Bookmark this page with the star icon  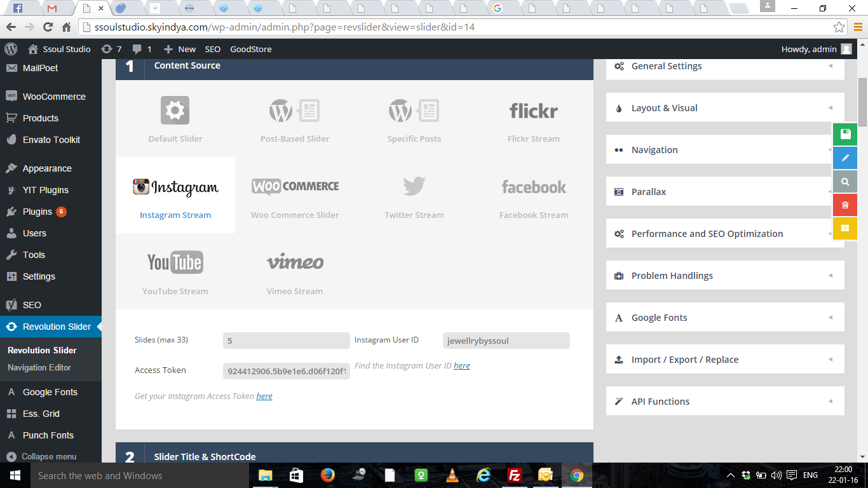pos(839,27)
